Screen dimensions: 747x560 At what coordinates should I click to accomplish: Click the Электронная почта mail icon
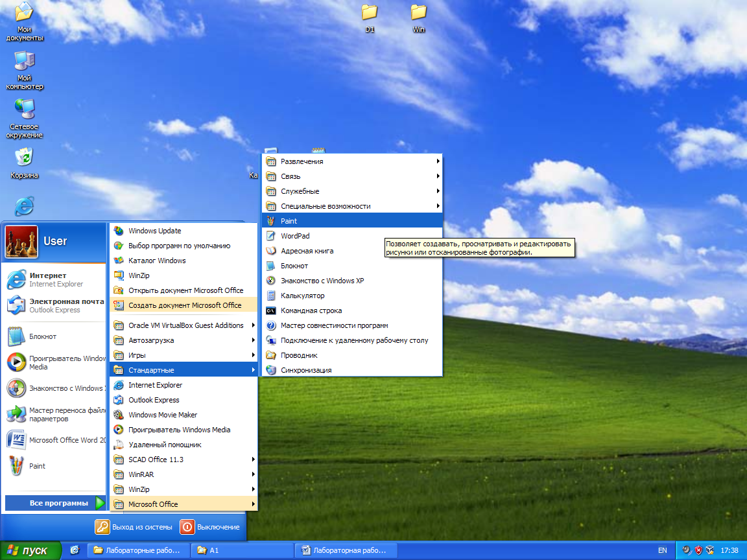16,305
